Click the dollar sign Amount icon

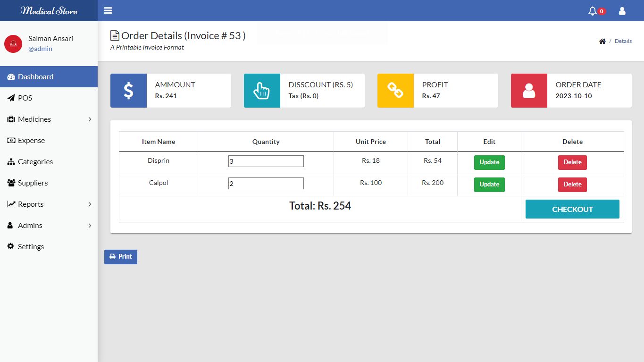128,91
